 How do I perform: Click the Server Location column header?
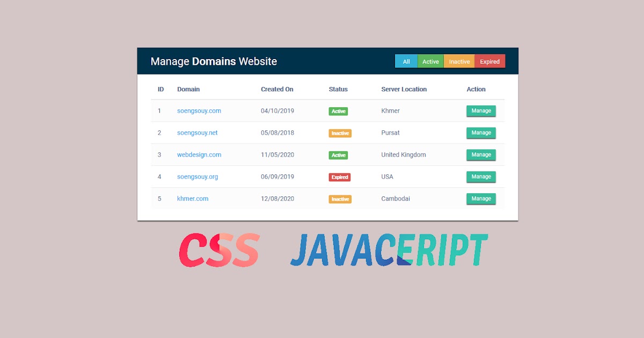[x=404, y=90]
